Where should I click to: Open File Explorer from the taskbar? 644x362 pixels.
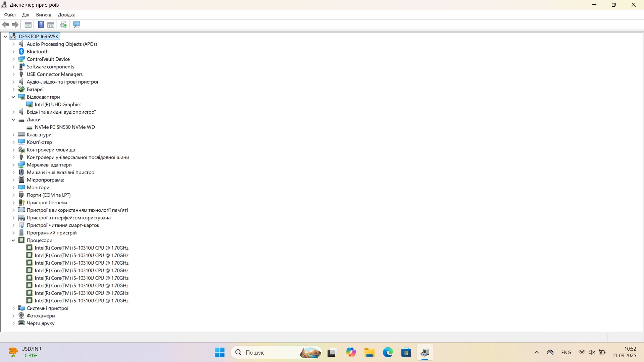(x=369, y=352)
